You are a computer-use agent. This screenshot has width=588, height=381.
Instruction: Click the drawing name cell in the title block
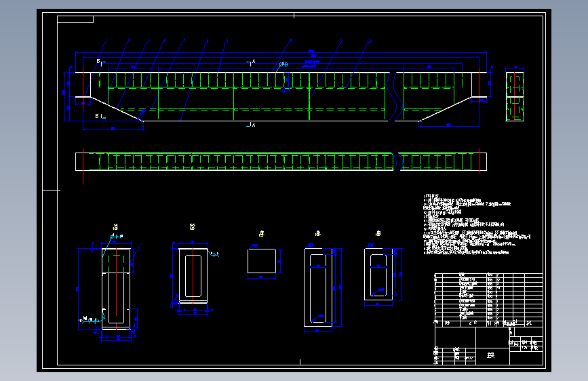point(492,355)
